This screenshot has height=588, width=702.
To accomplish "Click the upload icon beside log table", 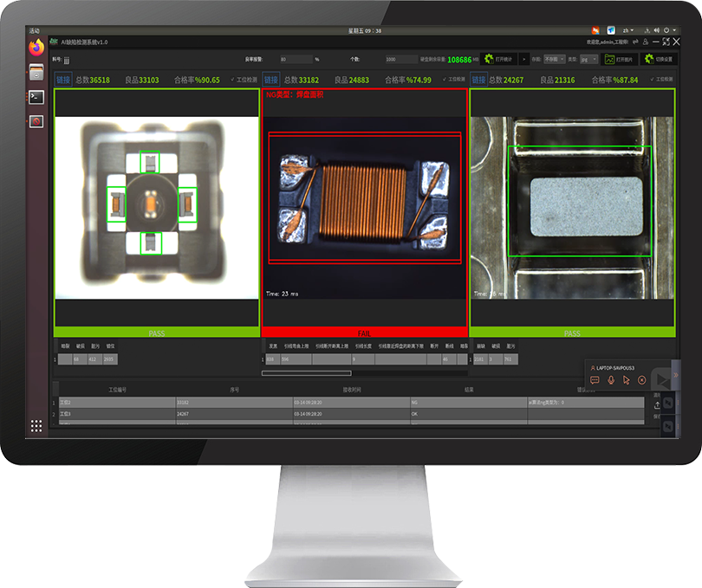I will (x=657, y=405).
